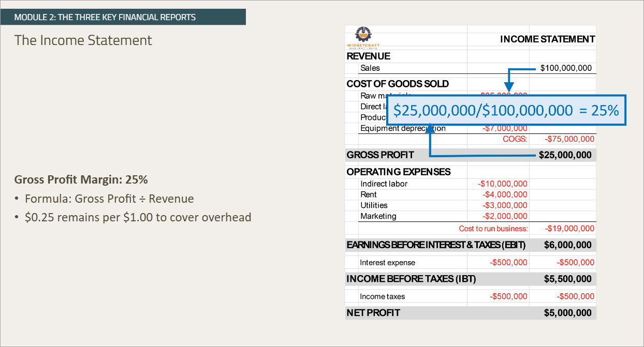Select the Gross Profit Margin: 25% heading
644x347 pixels.
click(x=81, y=179)
